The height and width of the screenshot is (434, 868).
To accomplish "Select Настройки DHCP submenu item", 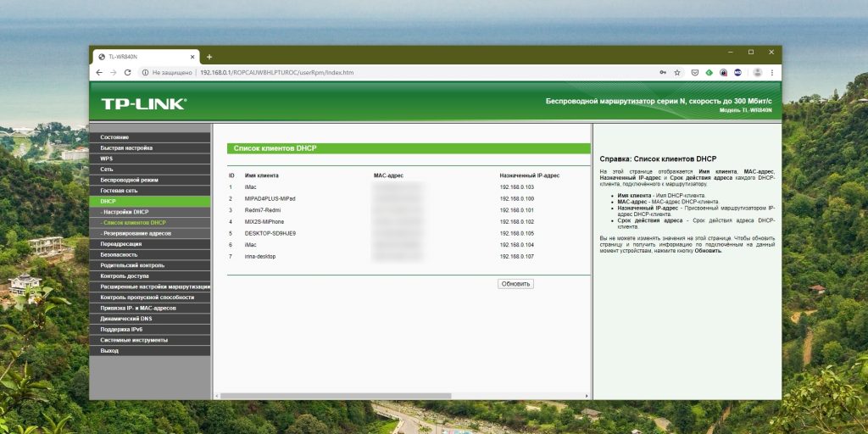I will click(x=125, y=212).
